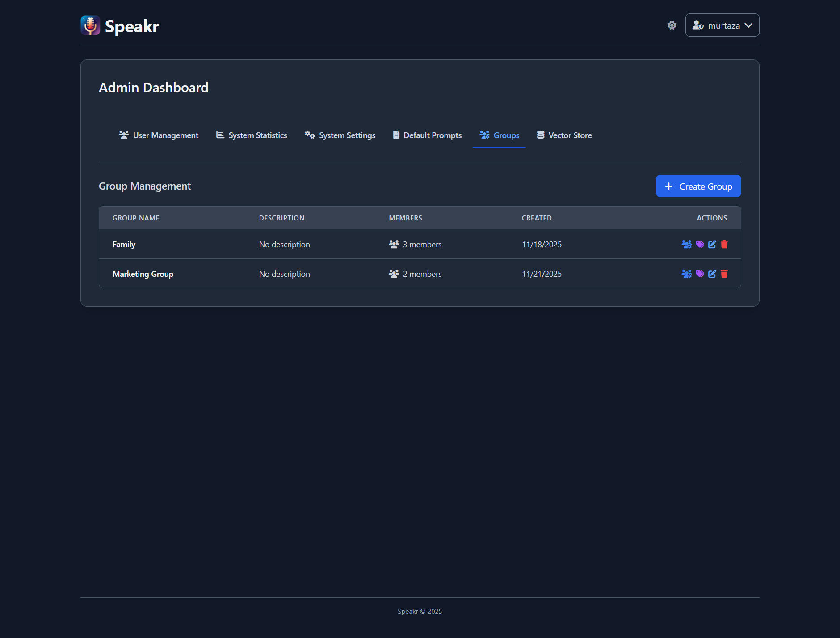This screenshot has width=840, height=638.
Task: Click the tags icon for Marketing Group
Action: [700, 274]
